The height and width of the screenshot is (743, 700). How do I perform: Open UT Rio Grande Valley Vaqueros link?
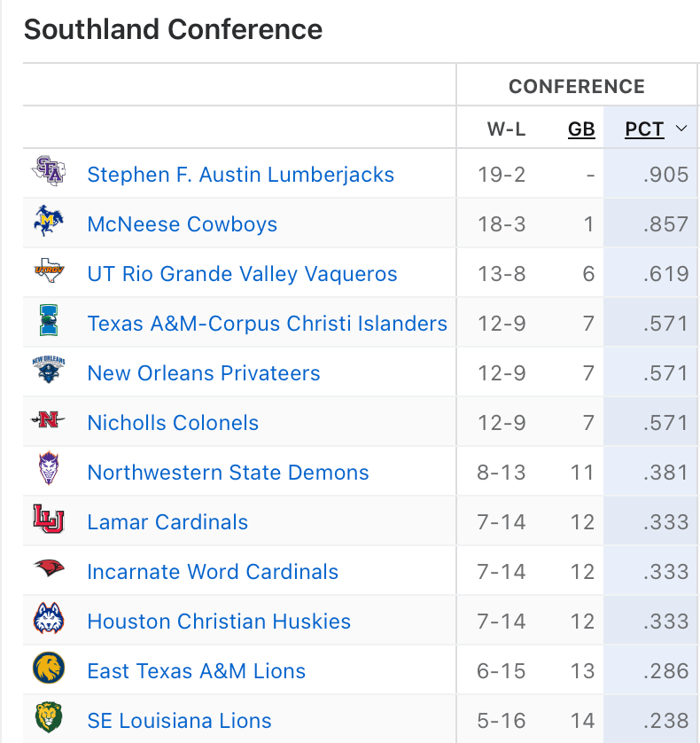tap(242, 274)
